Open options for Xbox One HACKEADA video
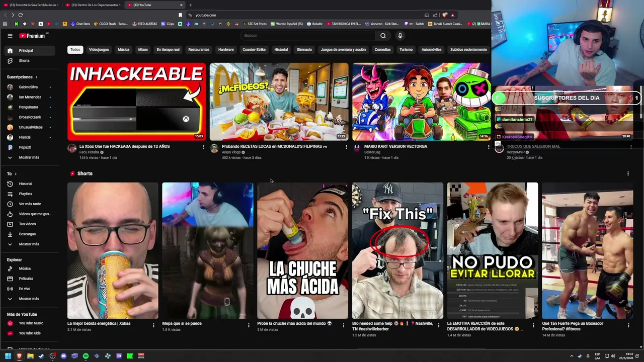The image size is (644, 362). pos(204,147)
